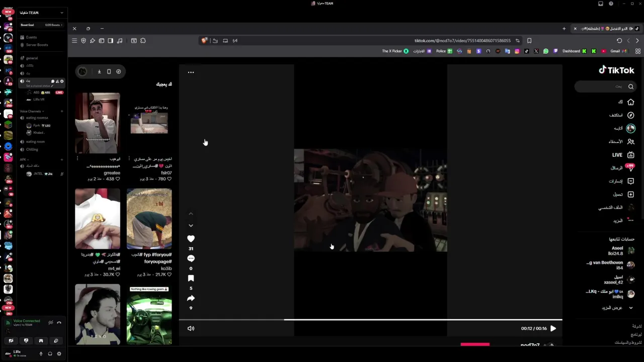Open the TikTok home icon in sidebar
Image resolution: width=644 pixels, height=362 pixels.
point(630,102)
